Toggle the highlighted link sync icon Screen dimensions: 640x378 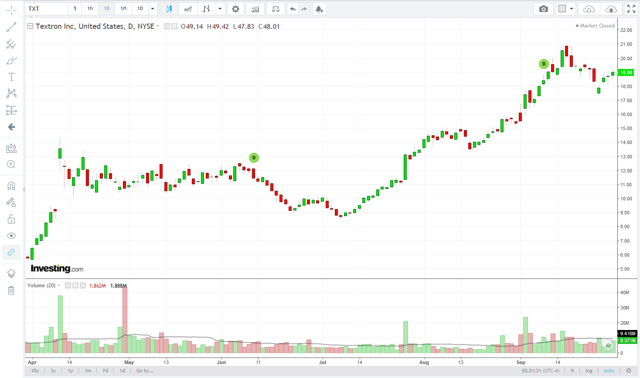point(11,252)
